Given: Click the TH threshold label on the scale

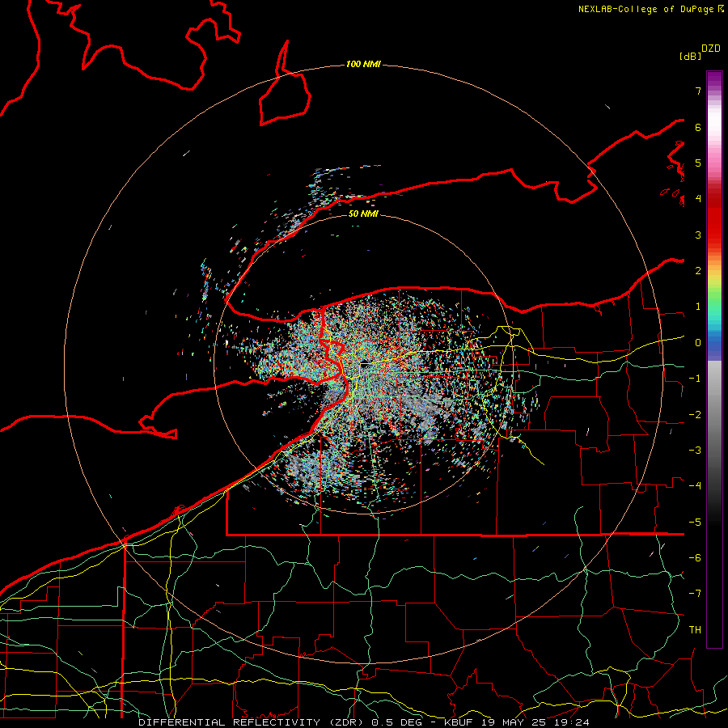Looking at the screenshot, I should tap(695, 630).
